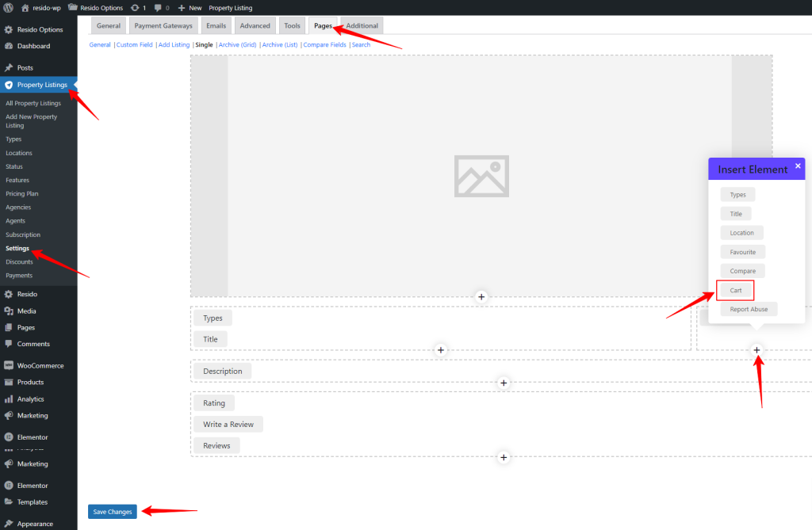
Task: Open the updates icon in the admin bar
Action: coord(133,7)
